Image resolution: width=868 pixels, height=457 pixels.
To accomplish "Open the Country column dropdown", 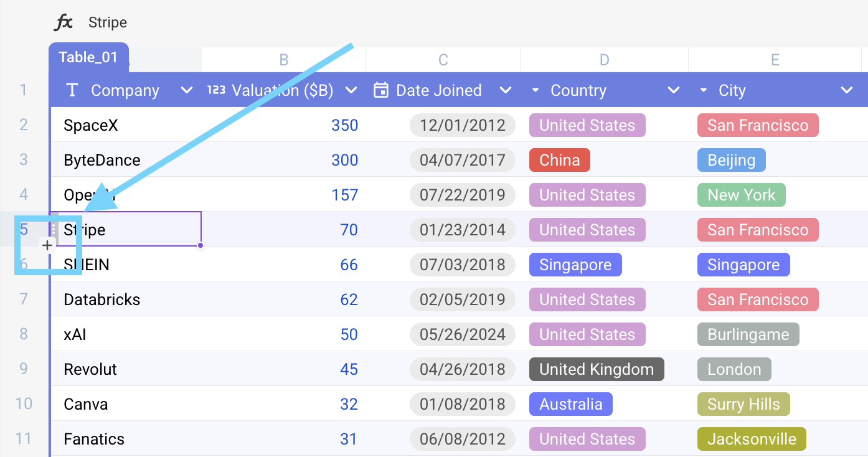I will [x=673, y=90].
